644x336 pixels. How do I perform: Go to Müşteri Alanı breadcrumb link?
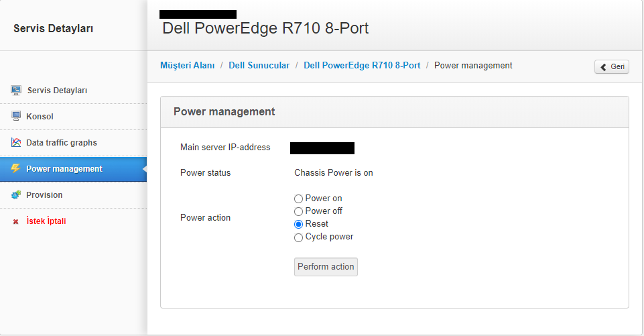[x=187, y=66]
